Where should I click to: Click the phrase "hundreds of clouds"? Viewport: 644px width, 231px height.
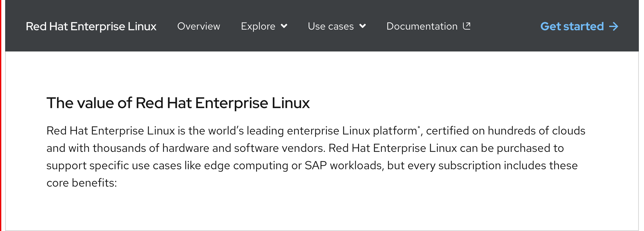click(x=536, y=131)
